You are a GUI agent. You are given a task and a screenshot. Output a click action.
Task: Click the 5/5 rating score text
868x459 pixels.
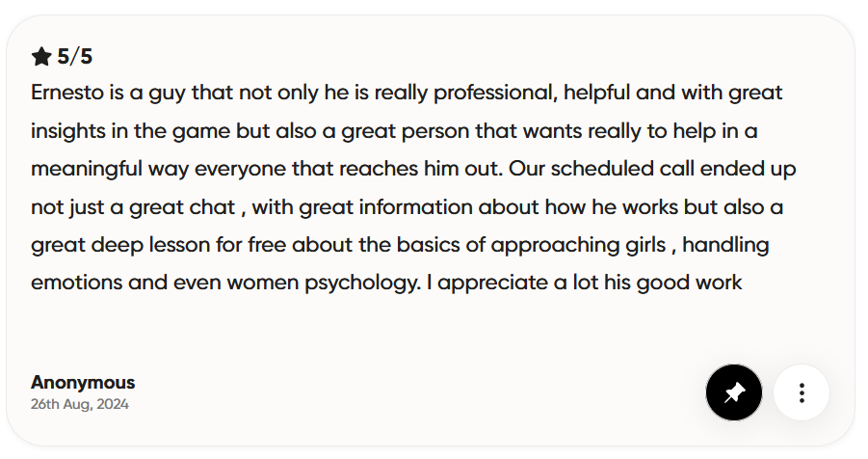[x=75, y=57]
